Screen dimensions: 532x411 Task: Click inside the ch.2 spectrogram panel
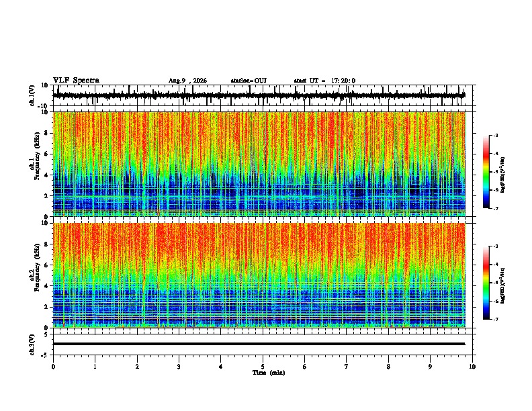(259, 275)
